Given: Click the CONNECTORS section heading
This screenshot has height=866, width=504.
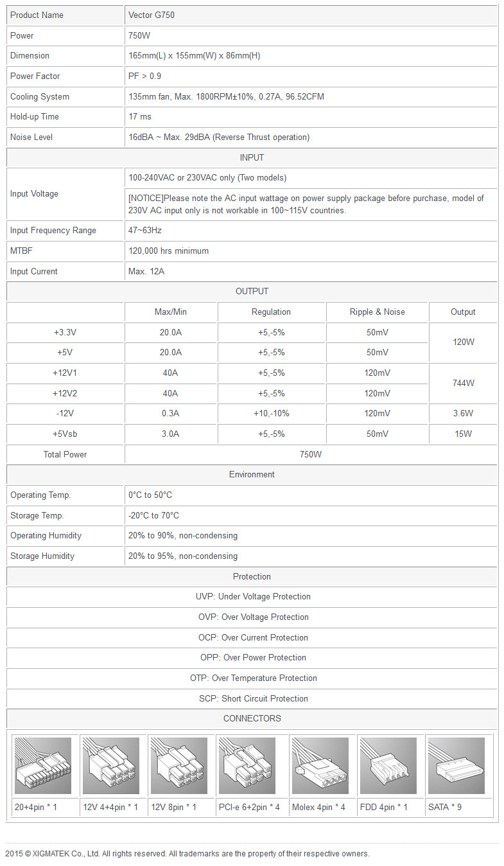Looking at the screenshot, I should [x=252, y=719].
